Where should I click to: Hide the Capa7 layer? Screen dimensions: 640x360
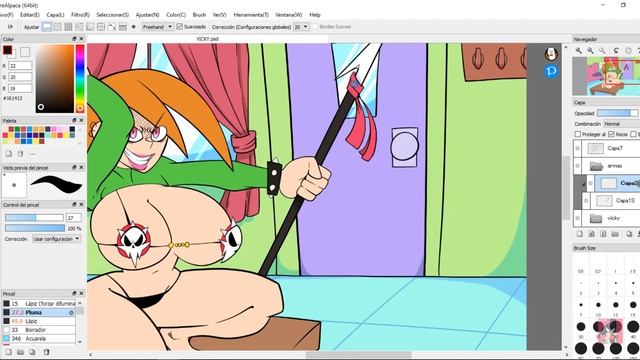click(x=577, y=148)
